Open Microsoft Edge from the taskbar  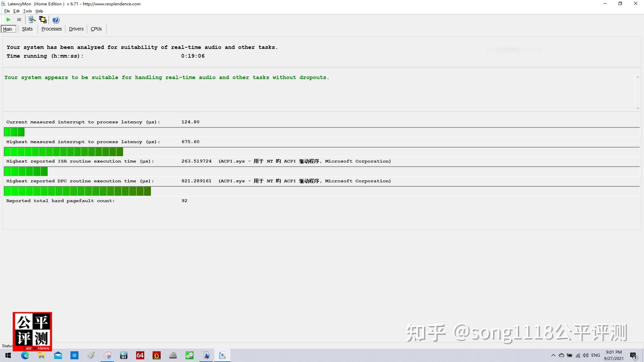point(25,355)
